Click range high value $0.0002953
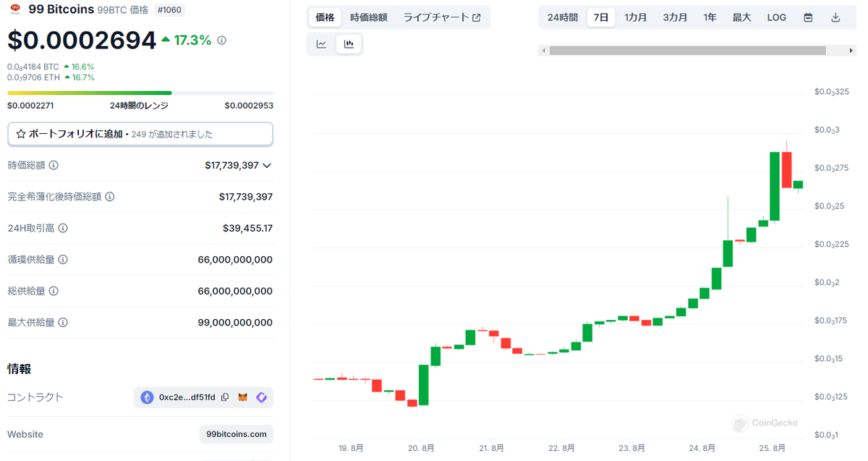 (x=249, y=106)
